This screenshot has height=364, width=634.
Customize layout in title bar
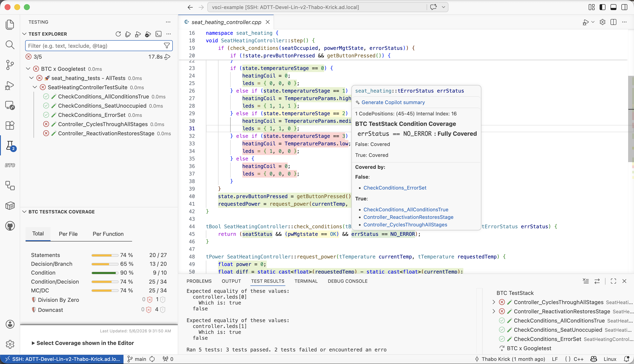[592, 7]
